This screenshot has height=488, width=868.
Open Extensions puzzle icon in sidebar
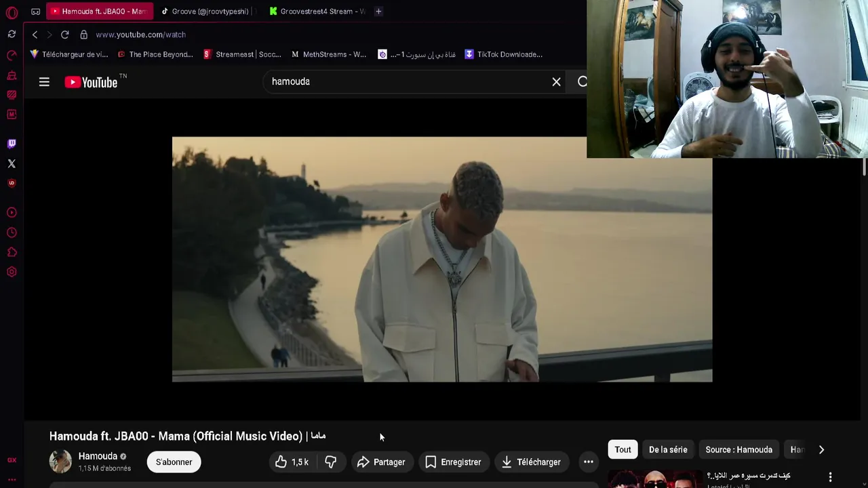coord(12,252)
